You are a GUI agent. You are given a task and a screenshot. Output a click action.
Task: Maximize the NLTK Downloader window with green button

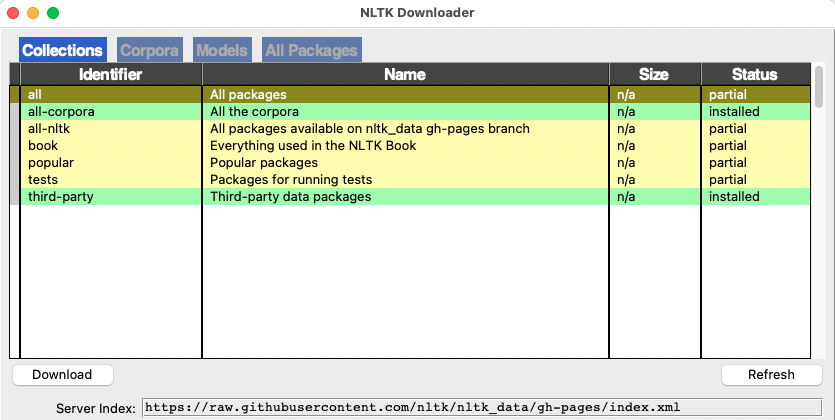(x=53, y=13)
